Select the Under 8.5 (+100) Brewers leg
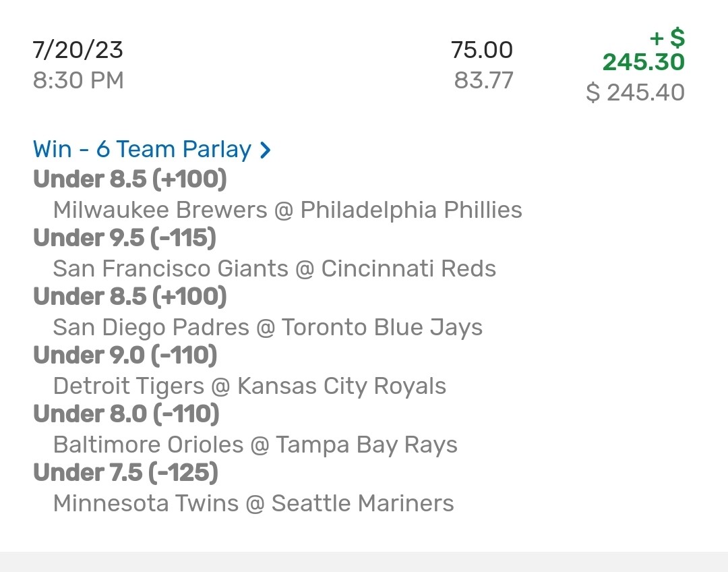The height and width of the screenshot is (572, 728). (130, 179)
